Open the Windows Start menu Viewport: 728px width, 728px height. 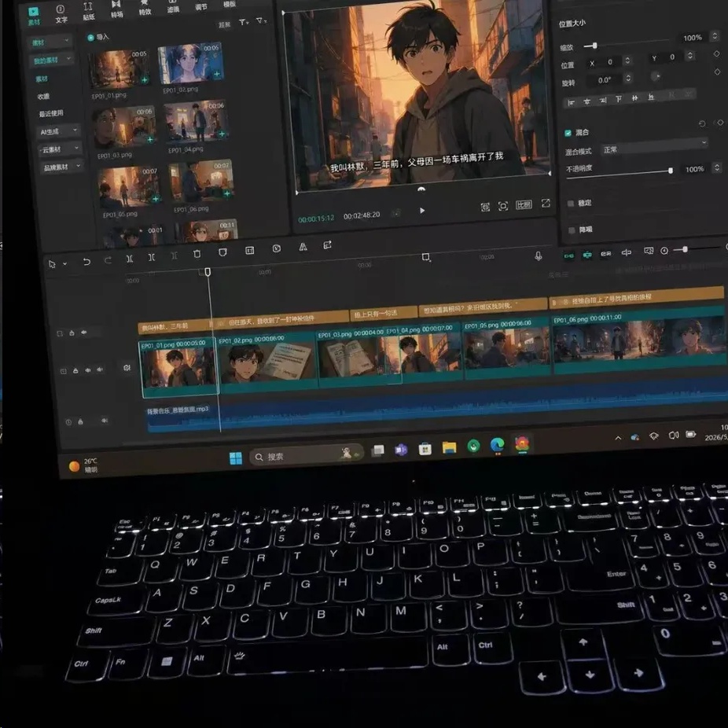click(x=236, y=458)
